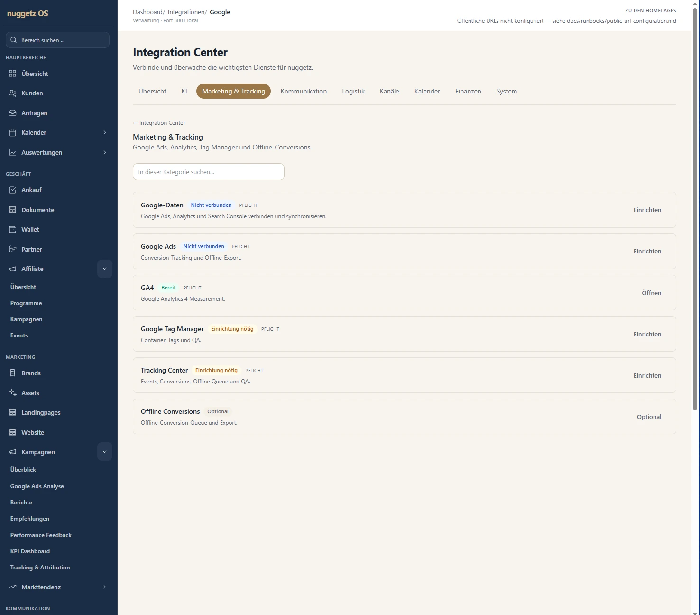
Task: Click the Markttendenz trend icon
Action: tap(13, 587)
